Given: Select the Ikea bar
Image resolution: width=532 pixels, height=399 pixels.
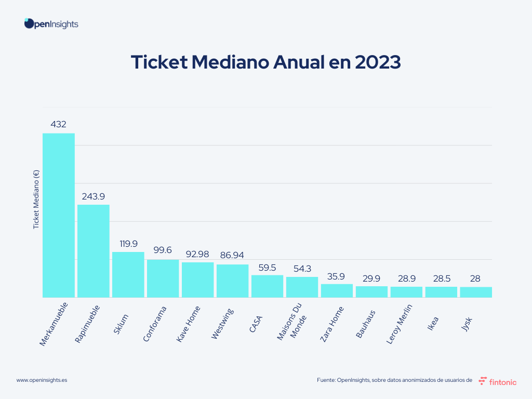Looking at the screenshot, I should pos(441,292).
